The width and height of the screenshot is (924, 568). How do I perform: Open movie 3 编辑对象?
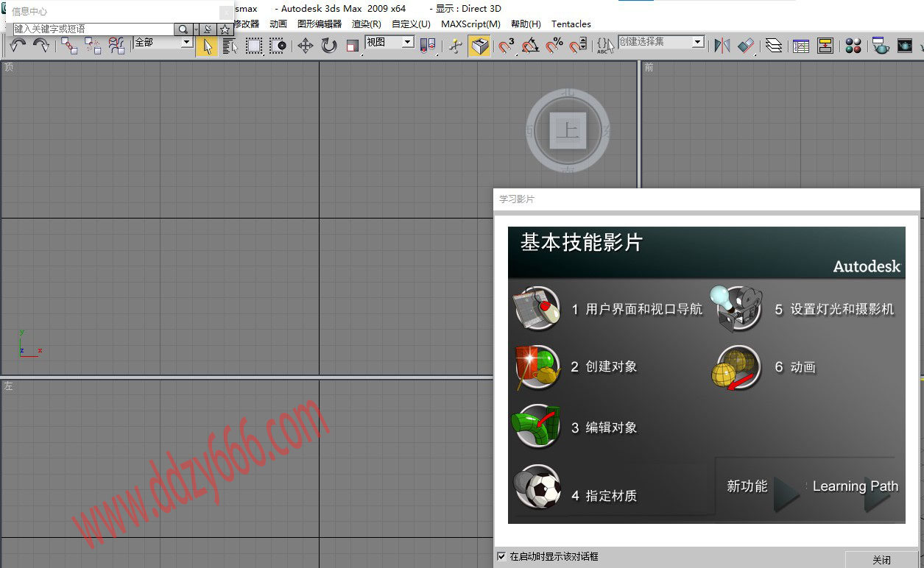coord(604,427)
